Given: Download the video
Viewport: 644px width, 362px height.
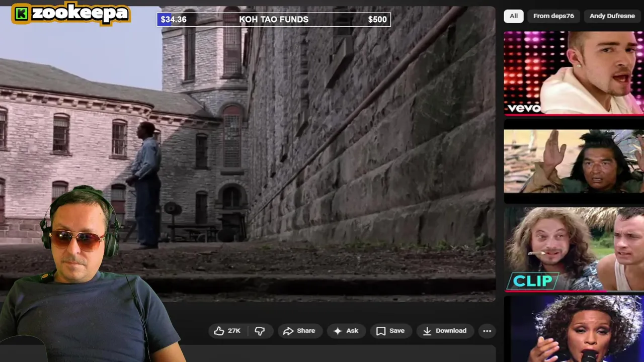Looking at the screenshot, I should pos(445,331).
